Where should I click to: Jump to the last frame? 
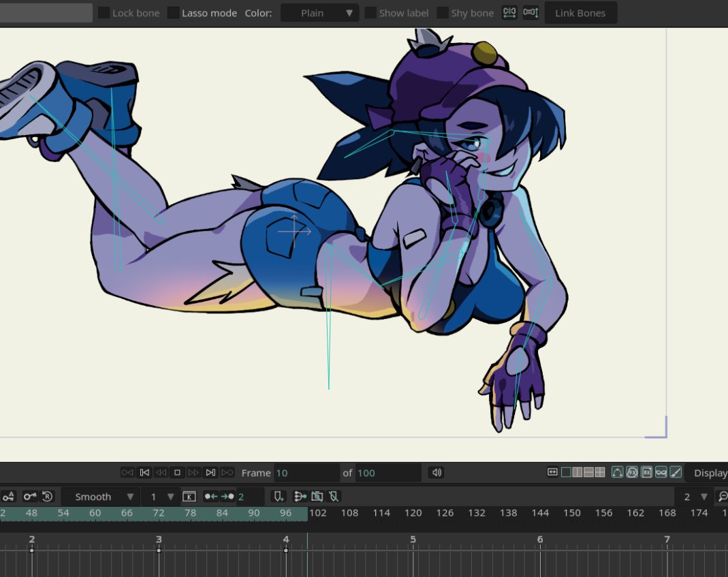[x=210, y=473]
